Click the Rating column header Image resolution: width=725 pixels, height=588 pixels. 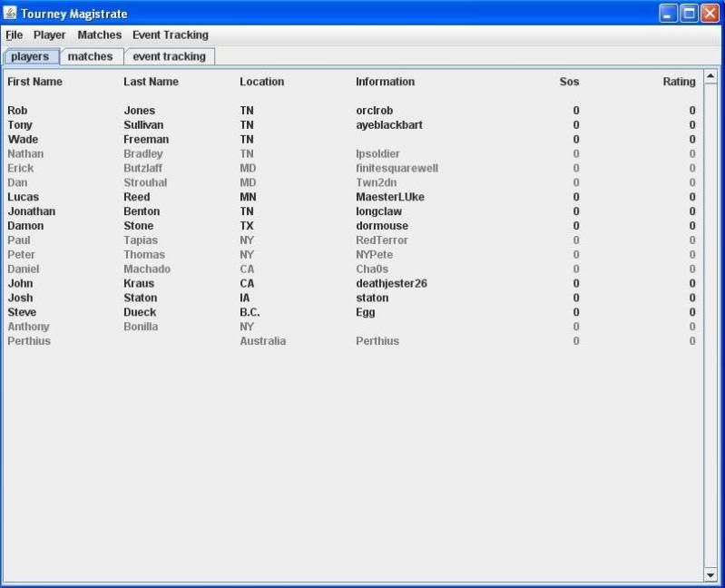pyautogui.click(x=679, y=82)
